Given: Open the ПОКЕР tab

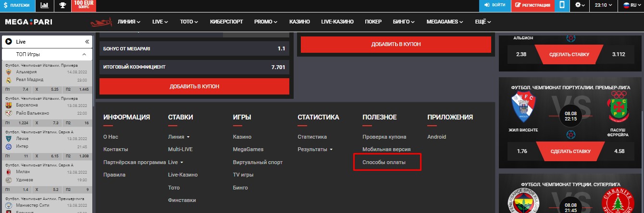Looking at the screenshot, I should pos(373,22).
